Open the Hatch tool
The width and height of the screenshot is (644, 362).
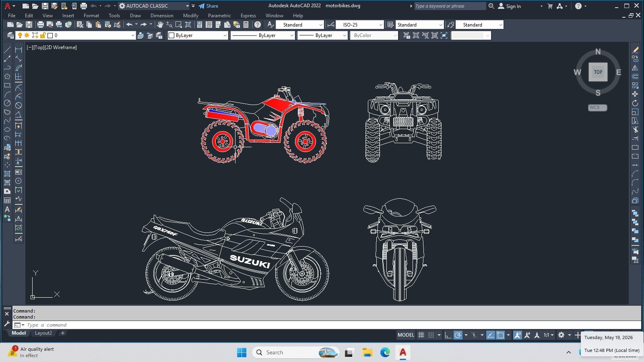point(7,174)
